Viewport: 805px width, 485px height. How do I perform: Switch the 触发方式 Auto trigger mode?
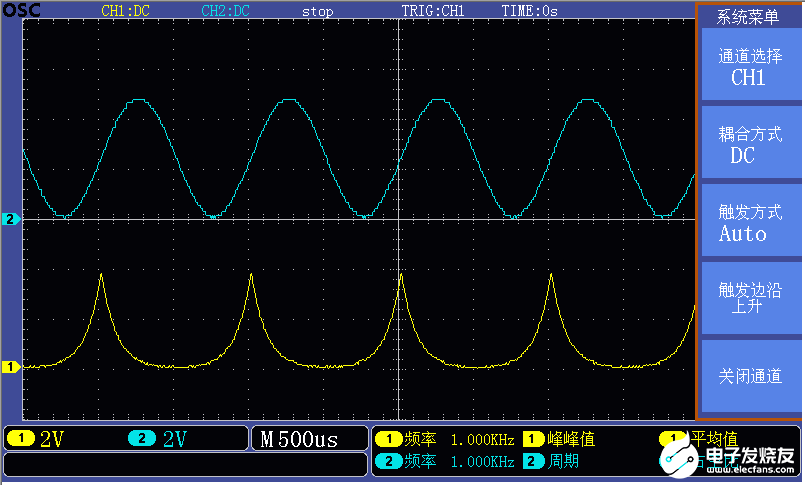point(751,220)
